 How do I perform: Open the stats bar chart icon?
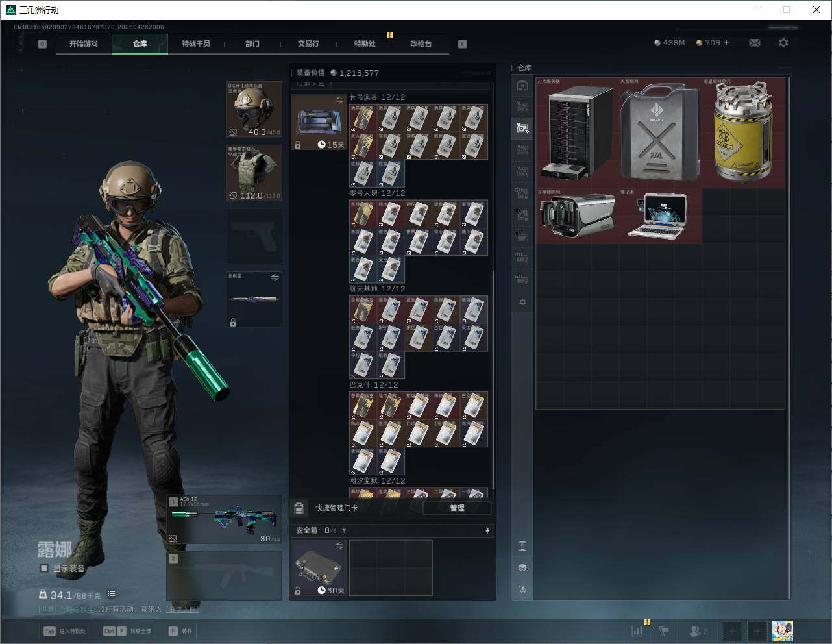coord(638,630)
